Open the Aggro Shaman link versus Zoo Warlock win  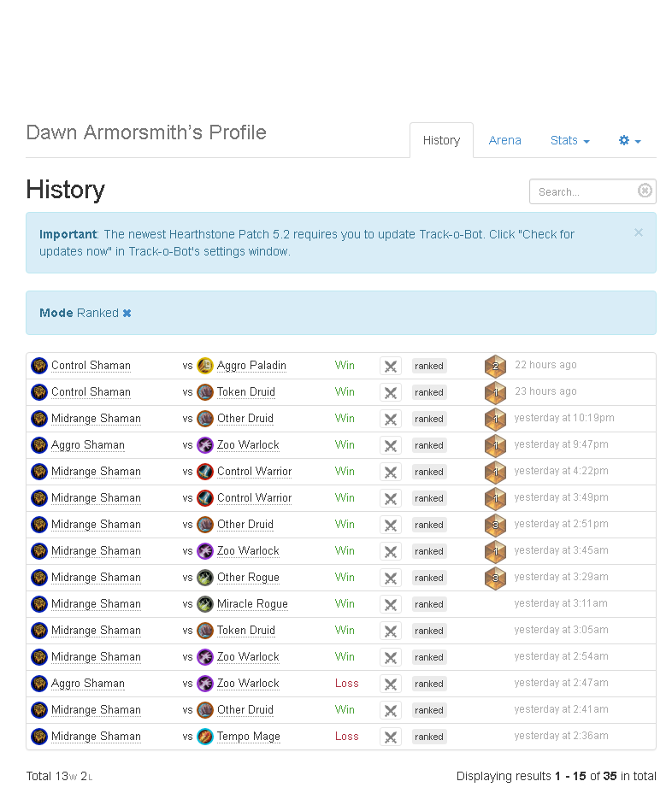click(88, 445)
